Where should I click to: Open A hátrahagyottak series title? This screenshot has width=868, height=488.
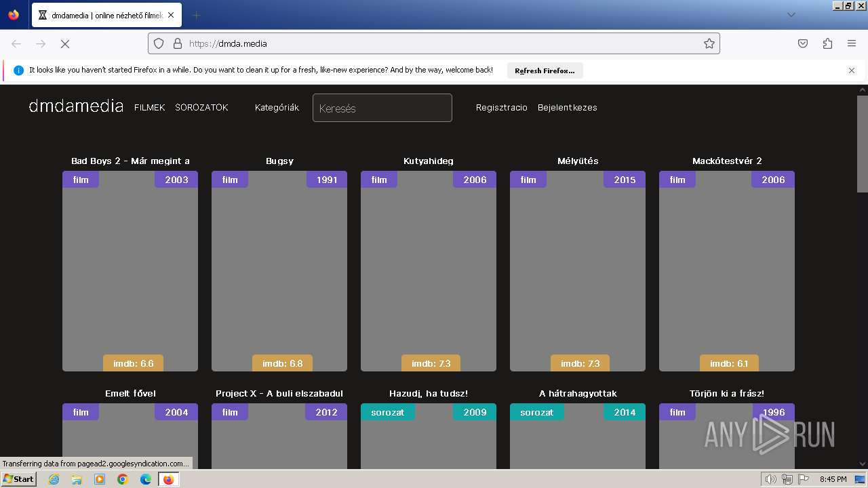[578, 394]
